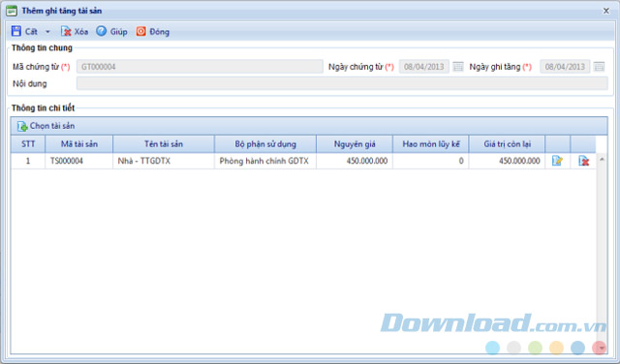Click the Cất save icon
Image resolution: width=620 pixels, height=364 pixels.
[x=16, y=31]
